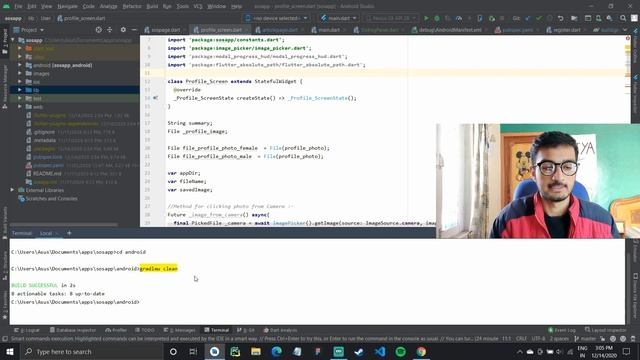Click the expand/collapse all icon in Project panel
Image resolution: width=640 pixels, height=360 pixels.
pos(109,30)
